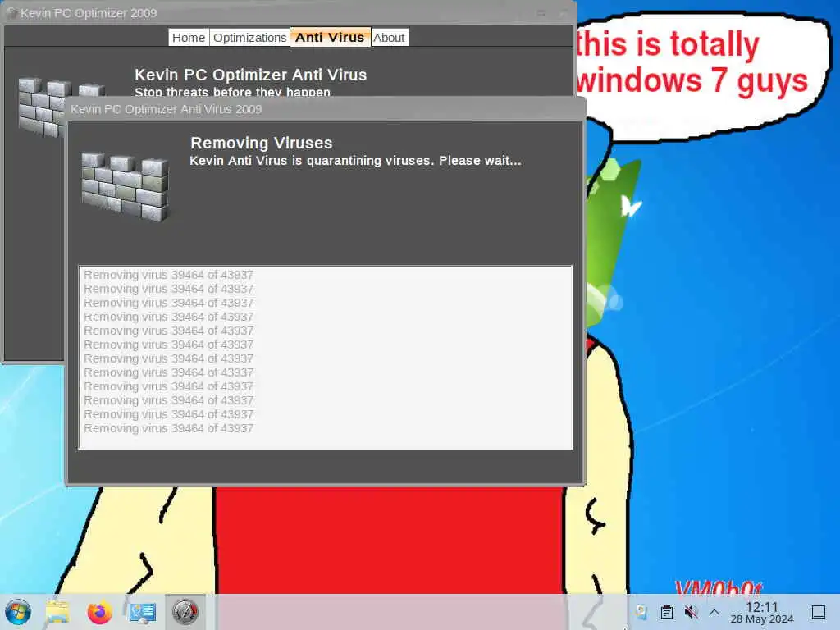Image resolution: width=840 pixels, height=630 pixels.
Task: Click the "Kevin PC Optimizer Anti Virus" heading
Action: [x=251, y=75]
